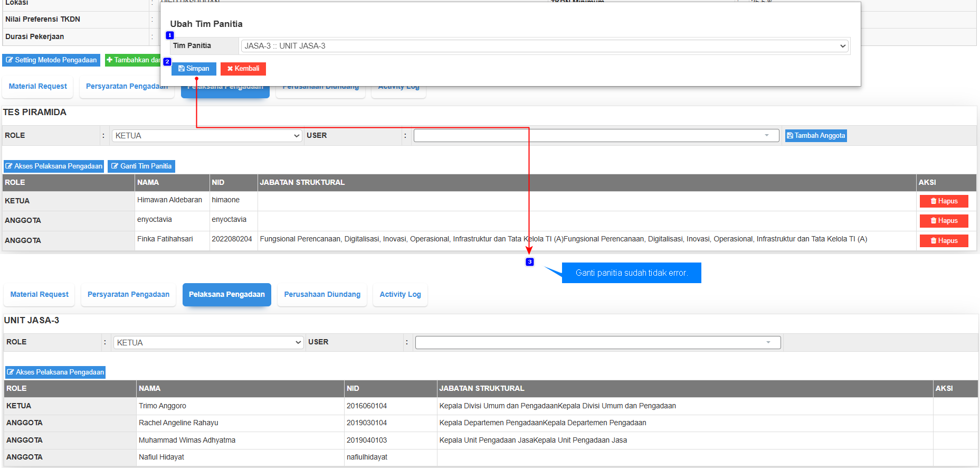Open the Tim Panitia dropdown
The image size is (980, 468).
(x=544, y=46)
